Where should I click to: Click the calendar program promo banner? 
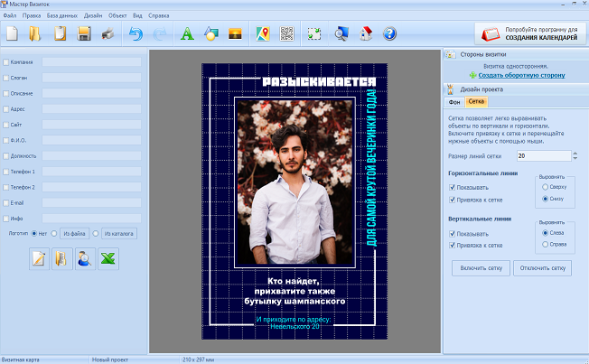[530, 33]
